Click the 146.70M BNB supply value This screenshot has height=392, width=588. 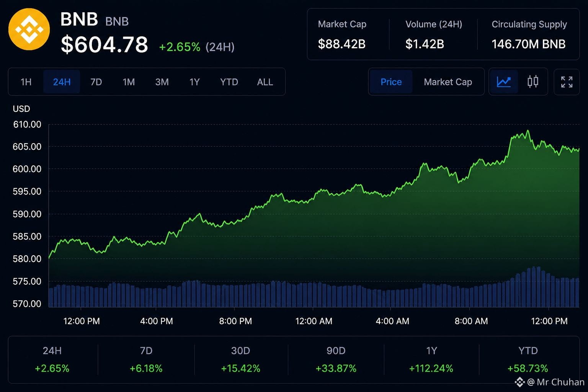click(x=528, y=44)
